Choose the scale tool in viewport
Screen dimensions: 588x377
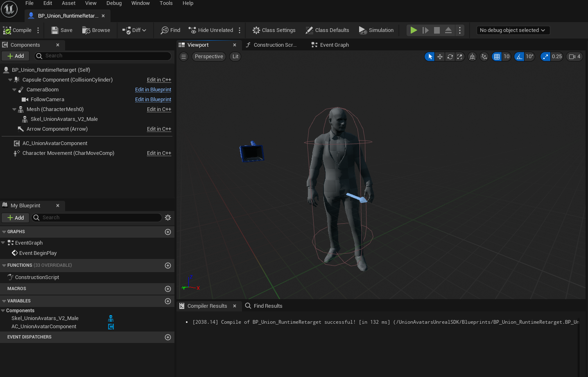pos(460,57)
